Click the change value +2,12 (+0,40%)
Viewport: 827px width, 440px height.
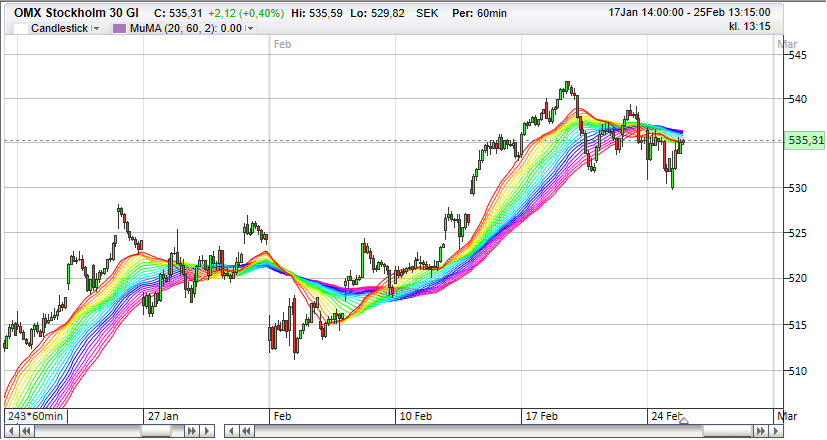point(246,13)
